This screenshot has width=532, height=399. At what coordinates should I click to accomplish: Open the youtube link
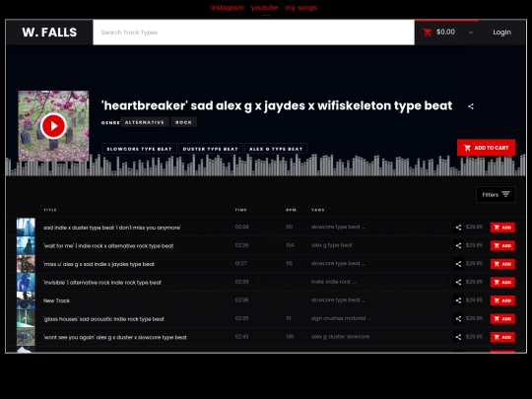pos(264,8)
